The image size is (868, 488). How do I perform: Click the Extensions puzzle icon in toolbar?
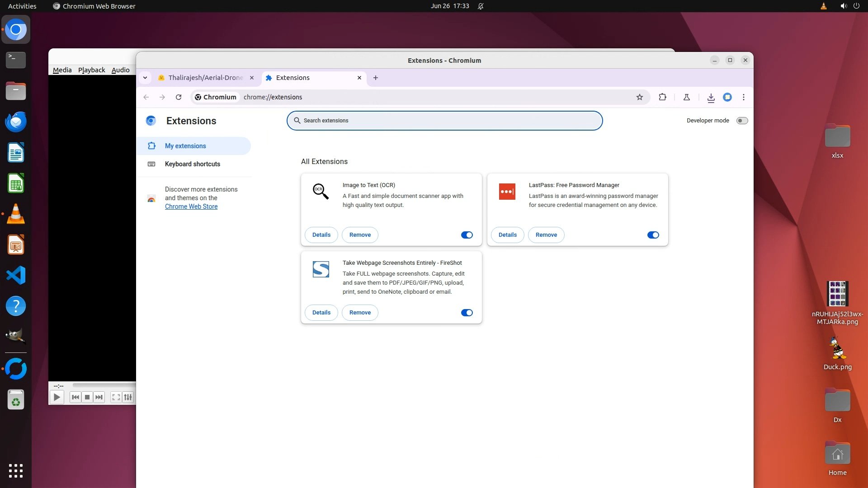662,97
